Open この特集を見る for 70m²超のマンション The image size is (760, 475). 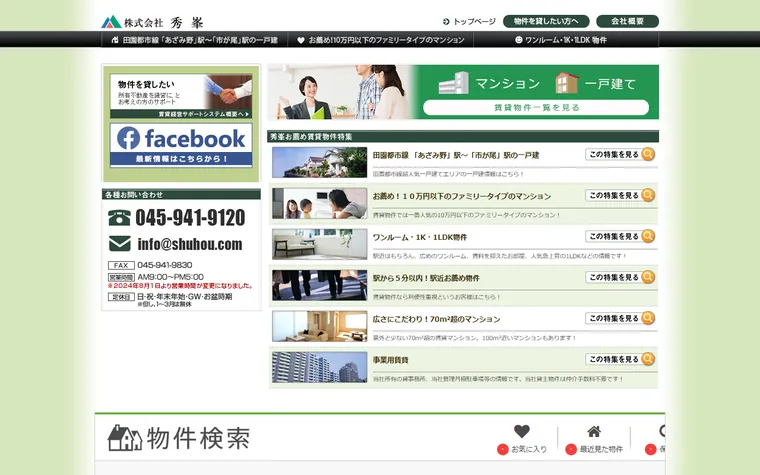click(620, 318)
